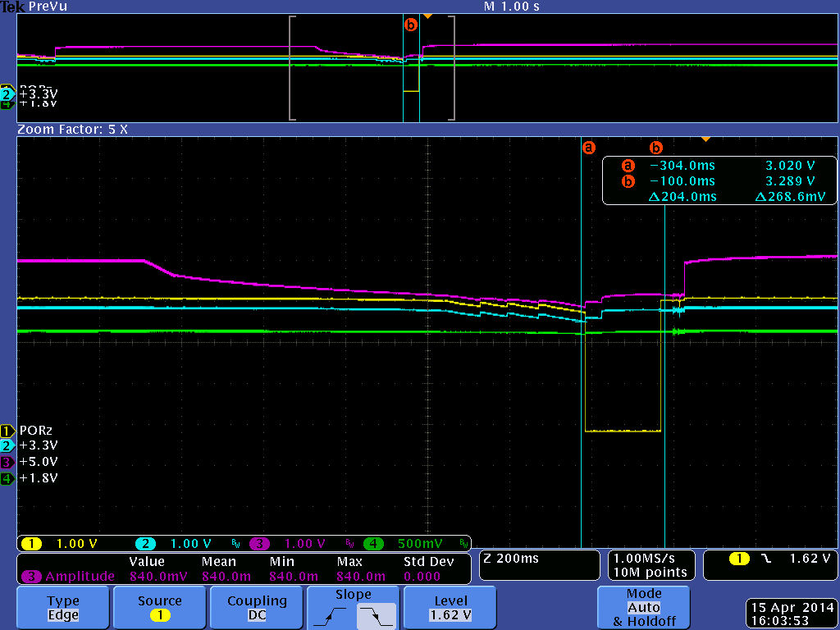The height and width of the screenshot is (630, 840).
Task: Click the Amplitude Value 840.0mV reading
Action: coord(158,577)
